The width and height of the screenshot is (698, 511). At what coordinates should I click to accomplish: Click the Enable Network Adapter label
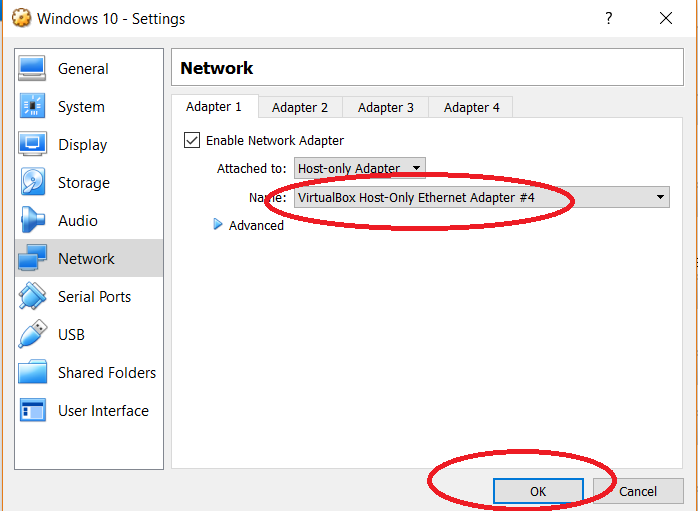tap(275, 141)
